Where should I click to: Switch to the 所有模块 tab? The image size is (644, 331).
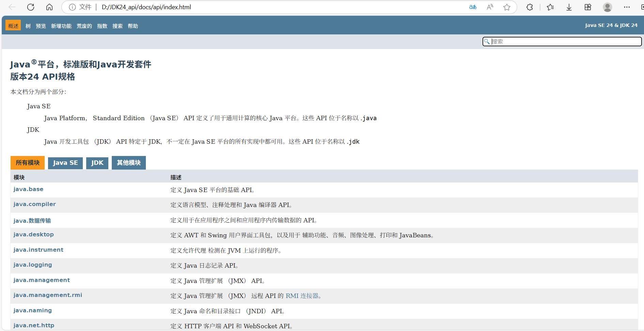point(28,163)
